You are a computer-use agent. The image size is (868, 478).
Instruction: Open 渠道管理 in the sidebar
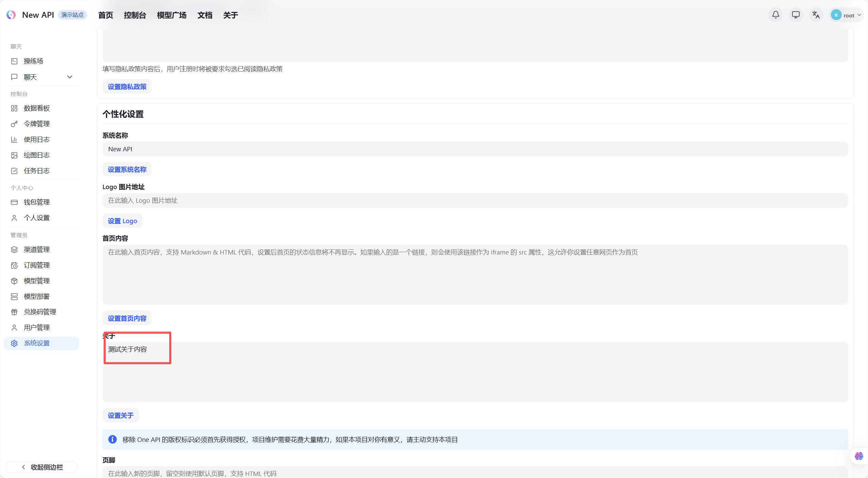[x=36, y=249]
